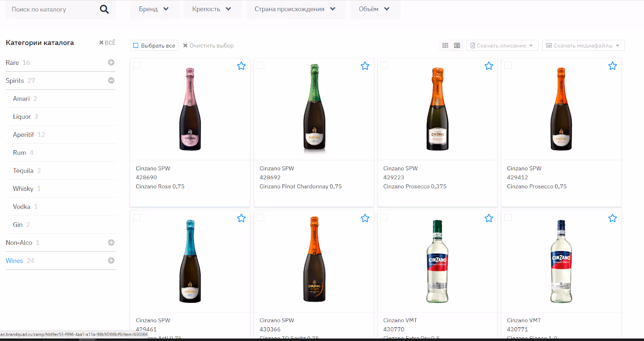Tick checkbox on Pinot Chardonnay card
The image size is (644, 341).
(261, 65)
